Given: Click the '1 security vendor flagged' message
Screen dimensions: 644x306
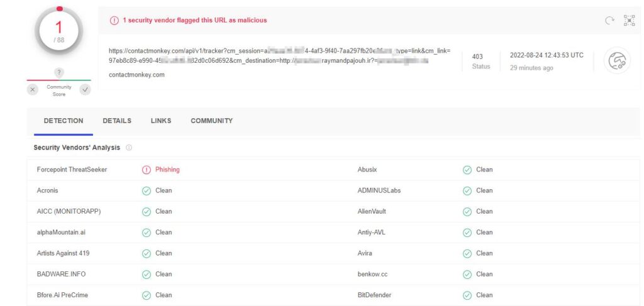Looking at the screenshot, I should [195, 20].
